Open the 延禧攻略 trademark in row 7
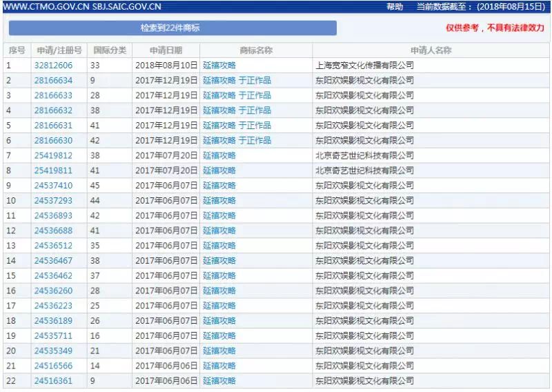This screenshot has width=552, height=392. click(x=219, y=155)
